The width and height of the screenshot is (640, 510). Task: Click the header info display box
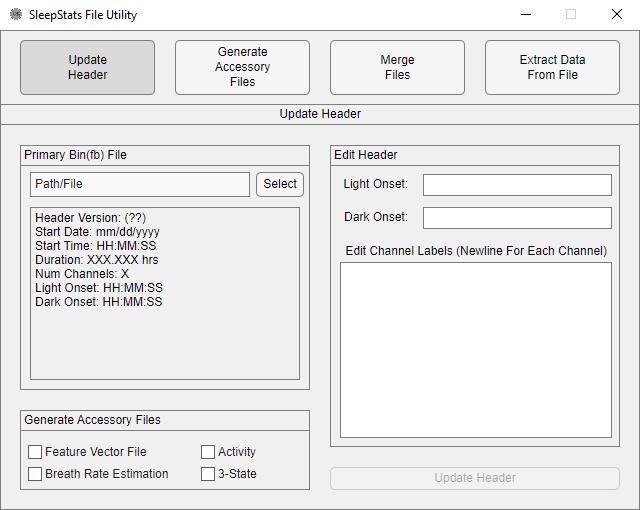[x=165, y=340]
